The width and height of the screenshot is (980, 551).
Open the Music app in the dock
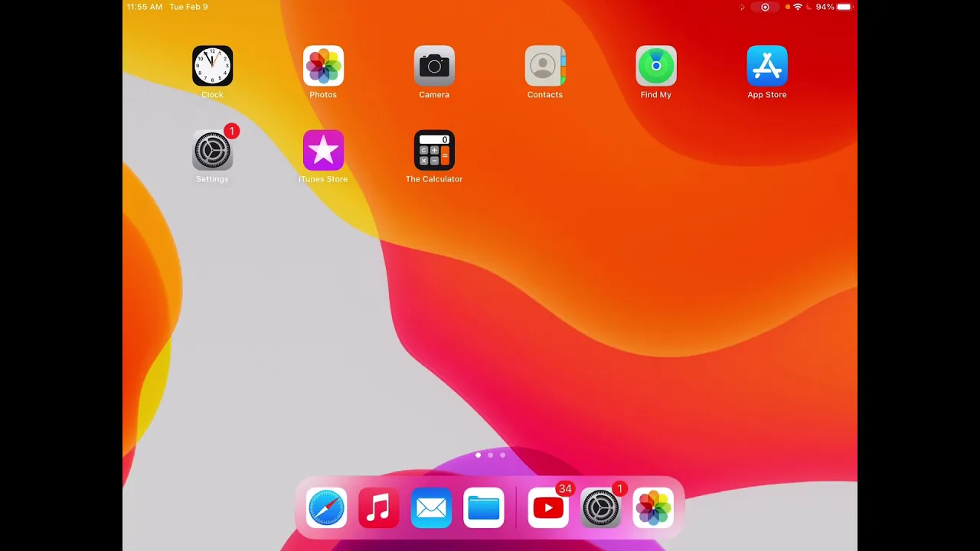click(x=379, y=508)
